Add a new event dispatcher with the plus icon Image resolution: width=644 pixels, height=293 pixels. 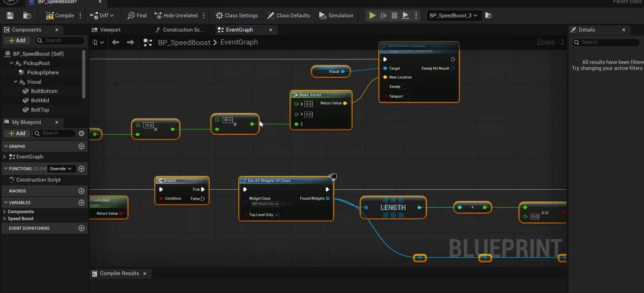(81, 228)
